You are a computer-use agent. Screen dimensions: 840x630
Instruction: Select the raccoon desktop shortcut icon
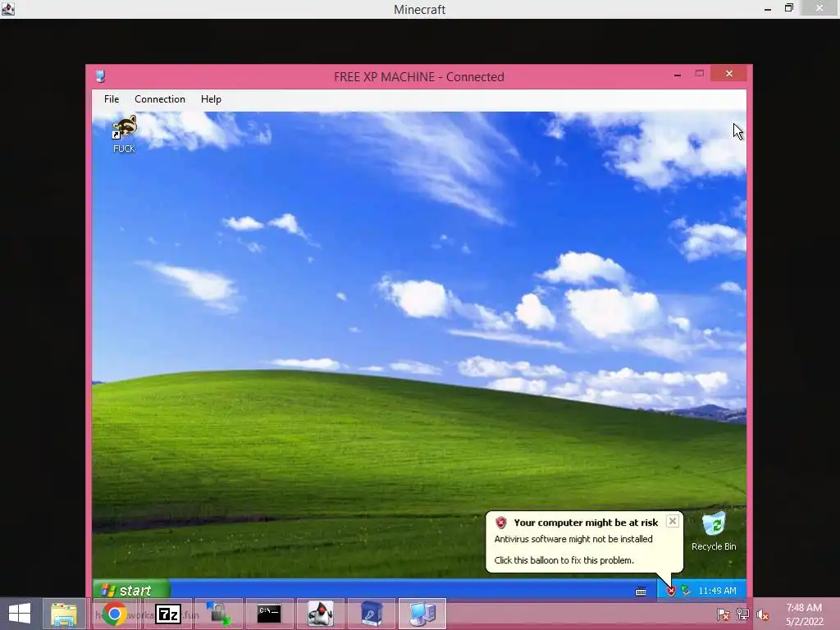[x=124, y=127]
